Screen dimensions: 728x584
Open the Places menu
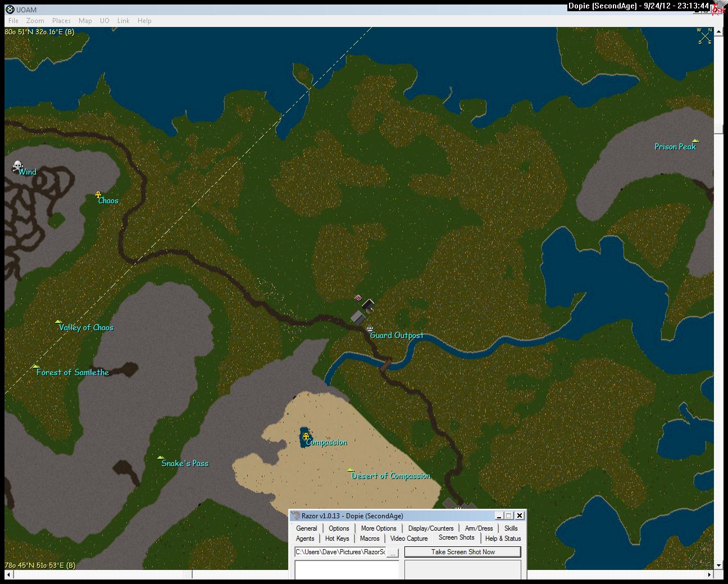point(61,21)
